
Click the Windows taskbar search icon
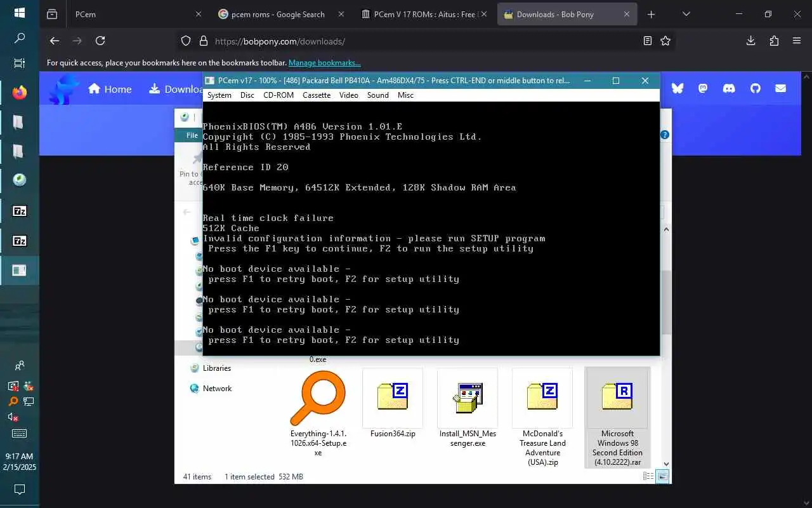coord(20,38)
